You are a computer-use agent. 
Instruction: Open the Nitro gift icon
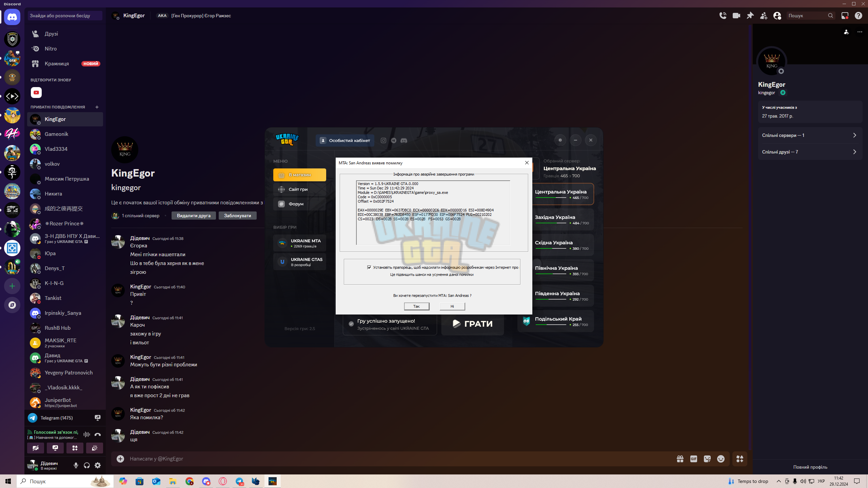coord(680,459)
